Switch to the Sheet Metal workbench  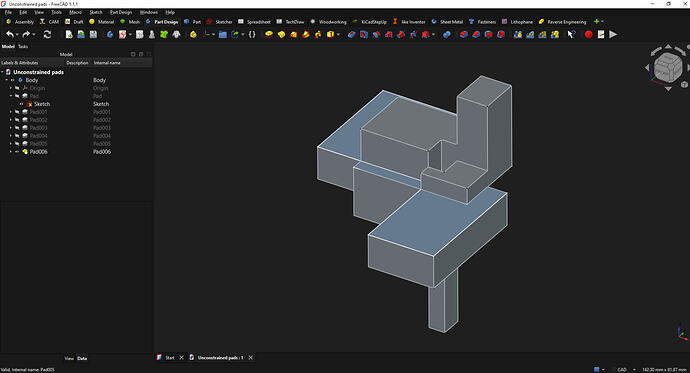coord(447,22)
